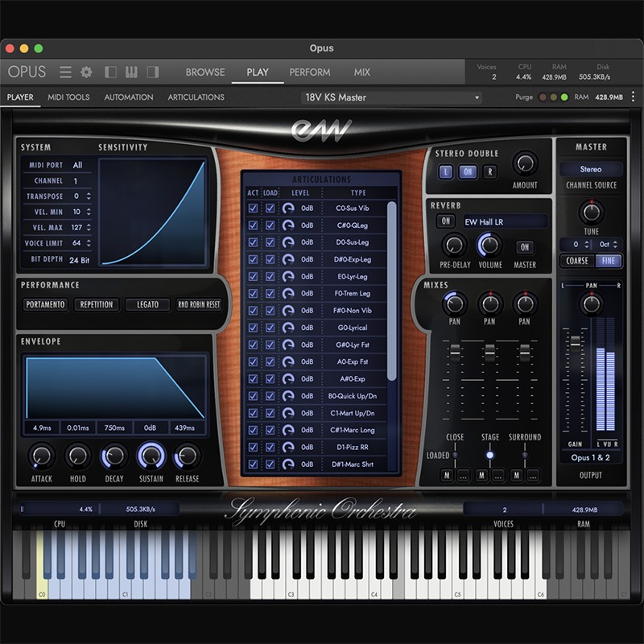This screenshot has width=644, height=644.
Task: Click the Sensitivity velocity curve display
Action: click(152, 213)
